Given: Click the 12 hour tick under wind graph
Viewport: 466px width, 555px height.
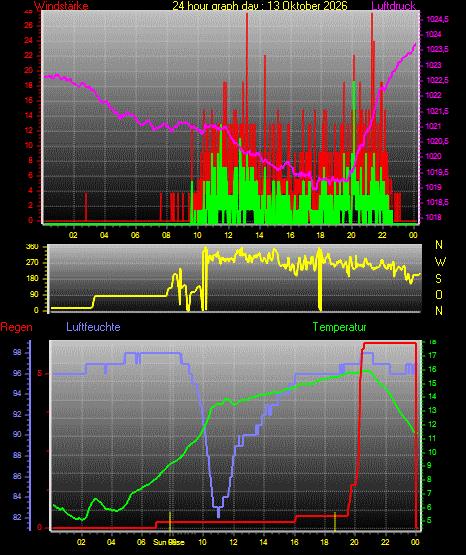Looking at the screenshot, I should [x=228, y=235].
